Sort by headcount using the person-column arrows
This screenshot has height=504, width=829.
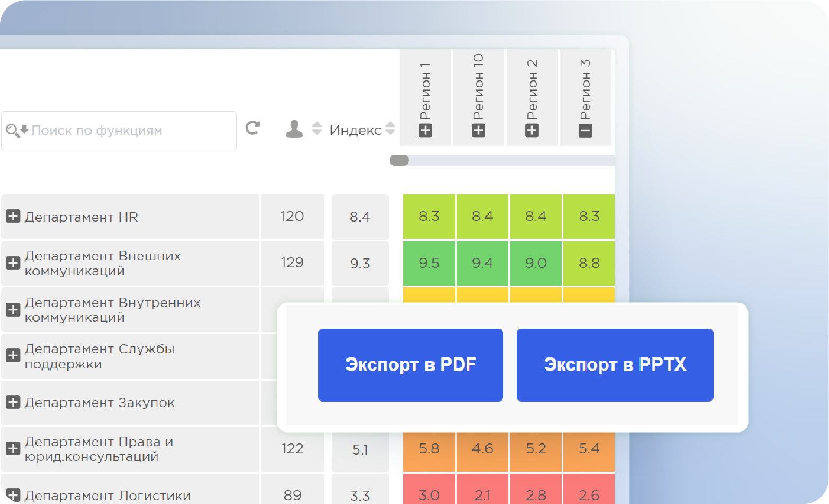[317, 129]
